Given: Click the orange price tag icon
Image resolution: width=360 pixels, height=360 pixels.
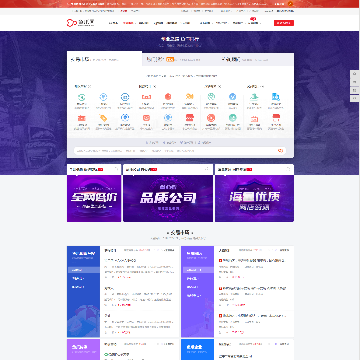Looking at the screenshot, I should click(103, 118).
